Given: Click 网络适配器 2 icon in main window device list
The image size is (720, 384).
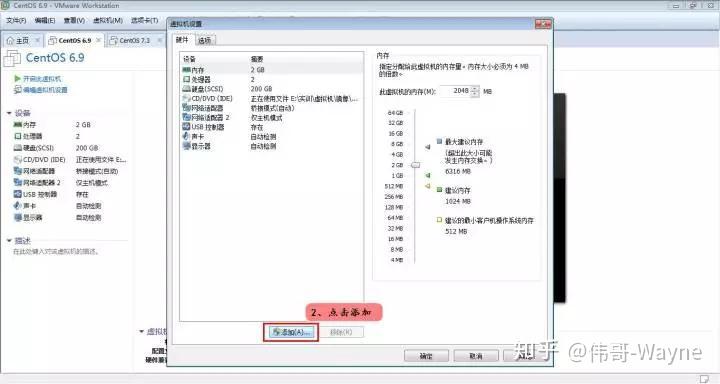Looking at the screenshot, I should pyautogui.click(x=18, y=182).
